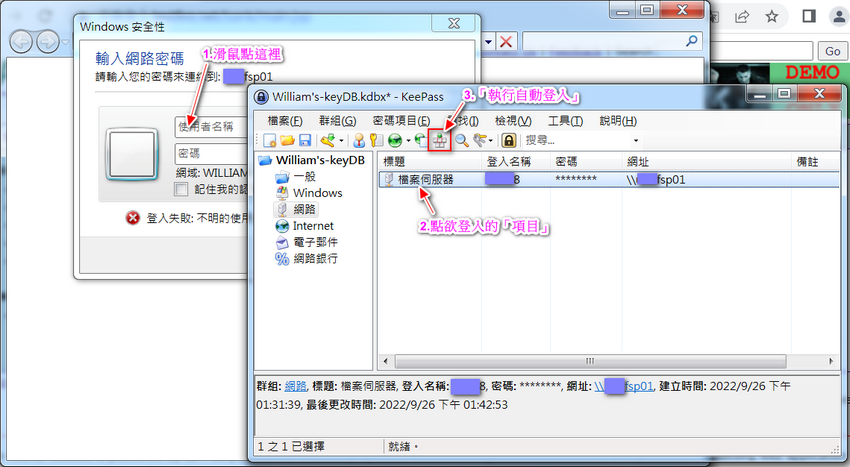Click the browser profile avatar icon
The width and height of the screenshot is (850, 467).
click(840, 16)
